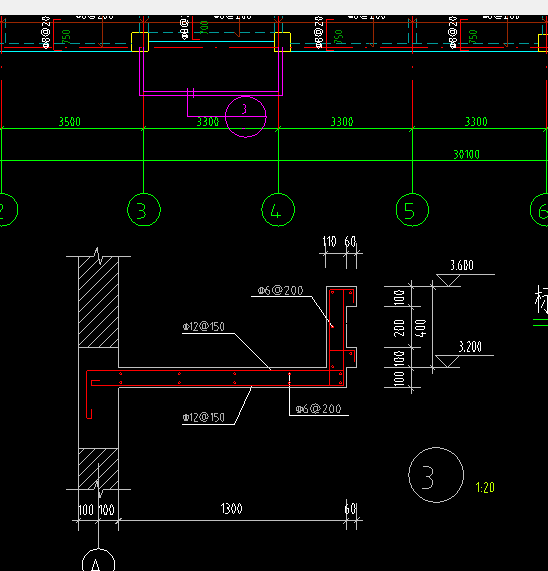Click the white detail title circle 3
Viewport: 548px width, 571px height.
click(436, 475)
